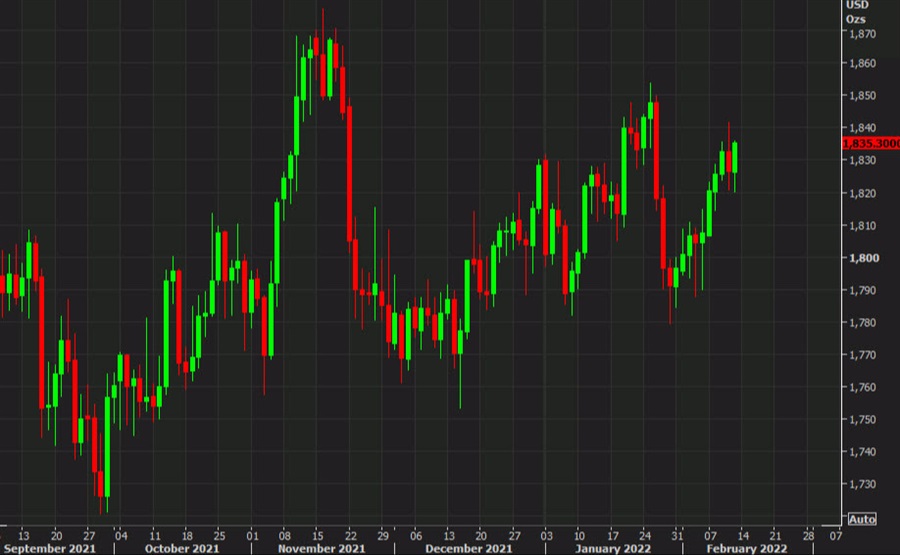Select the red 1,835.3000 current price tag
Image resolution: width=900 pixels, height=555 pixels.
(x=871, y=143)
